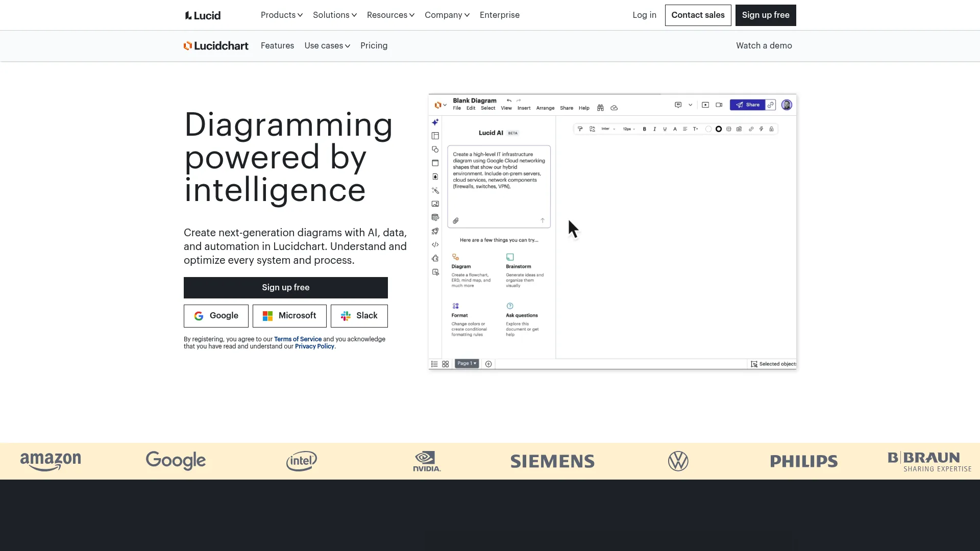Click the video camera icon
980x551 pixels.
tap(719, 105)
